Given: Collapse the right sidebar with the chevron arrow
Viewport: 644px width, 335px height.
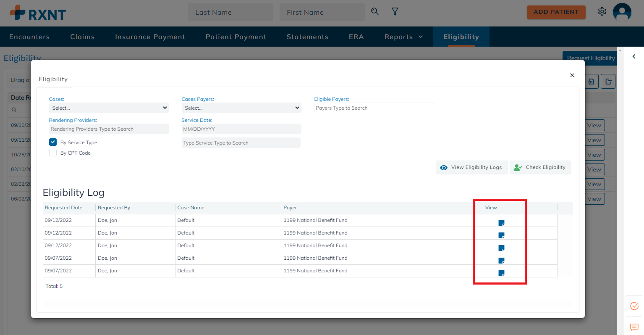Looking at the screenshot, I should tap(634, 56).
